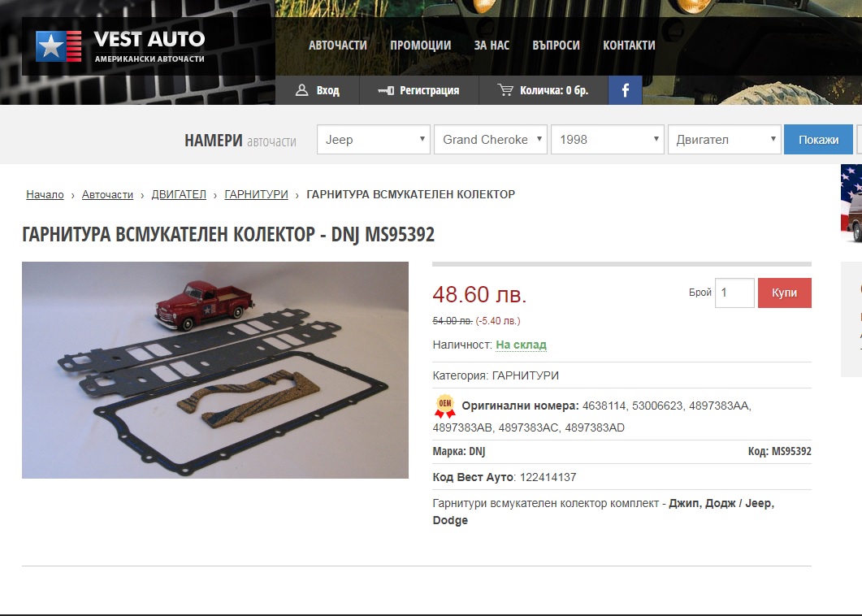Expand the Grand Cheroke model dropdown
Image resolution: width=862 pixels, height=616 pixels.
tap(491, 140)
